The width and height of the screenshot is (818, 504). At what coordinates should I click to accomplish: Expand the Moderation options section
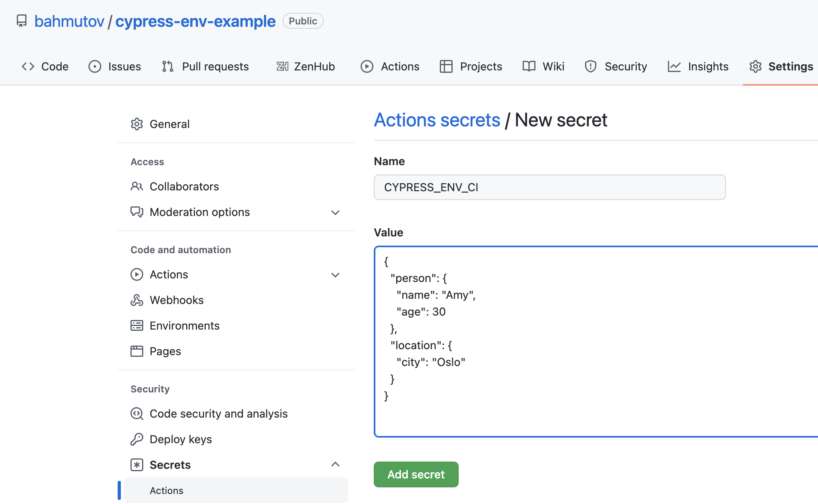click(x=335, y=212)
